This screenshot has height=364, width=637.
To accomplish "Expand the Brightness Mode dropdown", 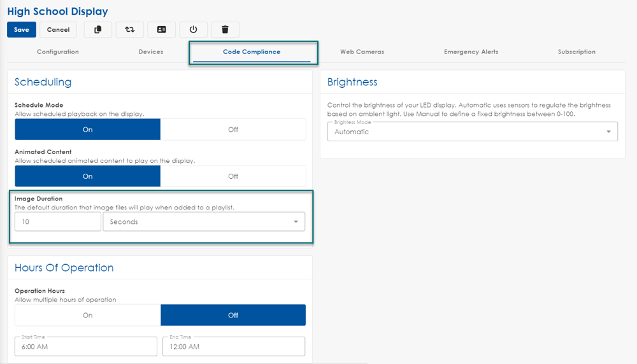I will (x=472, y=132).
